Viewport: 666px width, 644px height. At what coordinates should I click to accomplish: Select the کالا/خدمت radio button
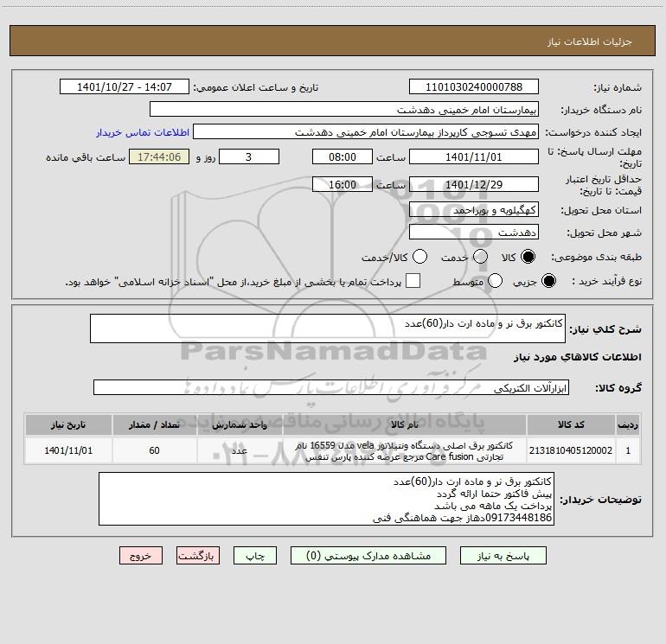point(420,257)
